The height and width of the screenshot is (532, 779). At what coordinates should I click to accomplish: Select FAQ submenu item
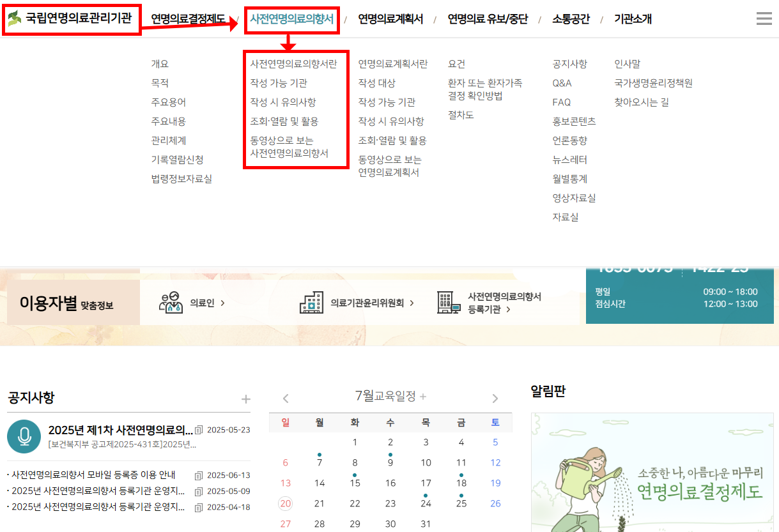[562, 102]
